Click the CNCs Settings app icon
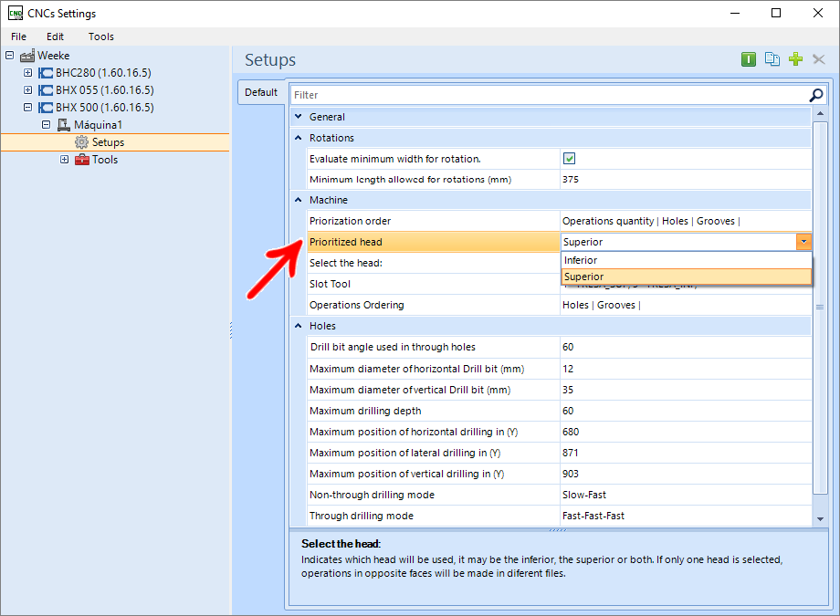The height and width of the screenshot is (616, 840). click(x=16, y=14)
